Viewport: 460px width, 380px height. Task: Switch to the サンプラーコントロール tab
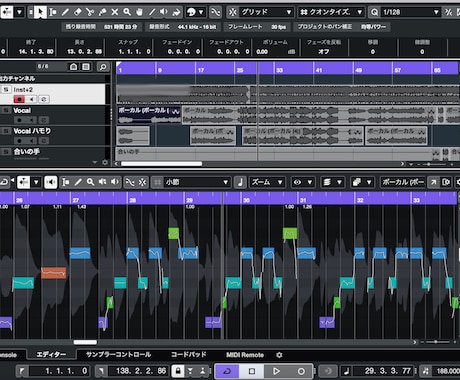[x=119, y=355]
